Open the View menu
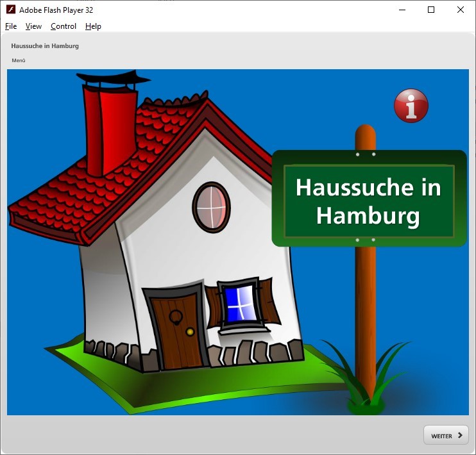The height and width of the screenshot is (455, 476). coord(33,26)
